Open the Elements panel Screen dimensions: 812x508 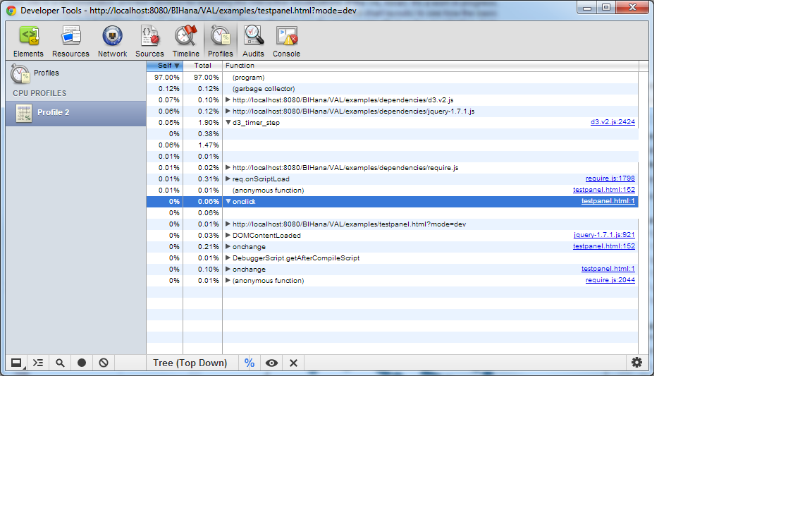28,41
